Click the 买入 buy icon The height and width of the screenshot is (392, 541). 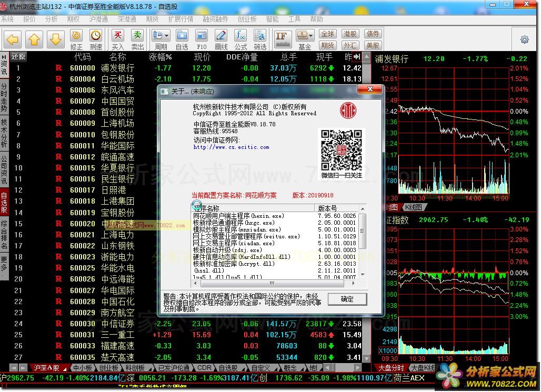(118, 39)
